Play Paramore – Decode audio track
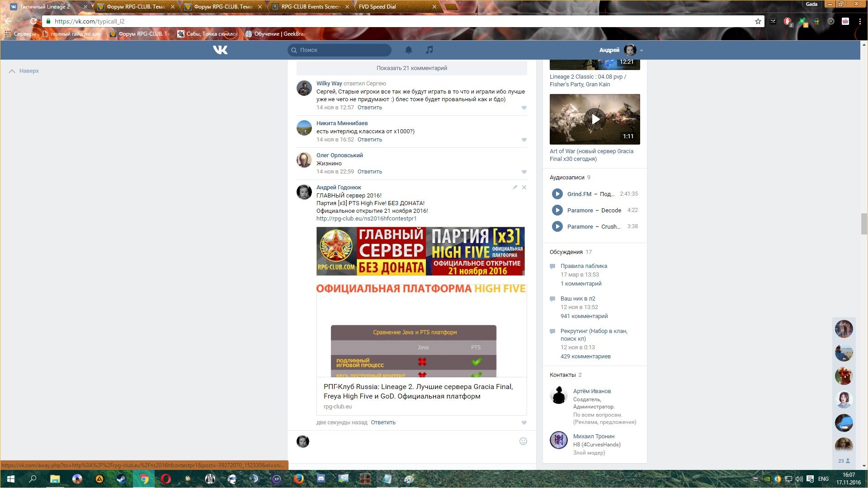This screenshot has width=868, height=488. click(x=557, y=210)
